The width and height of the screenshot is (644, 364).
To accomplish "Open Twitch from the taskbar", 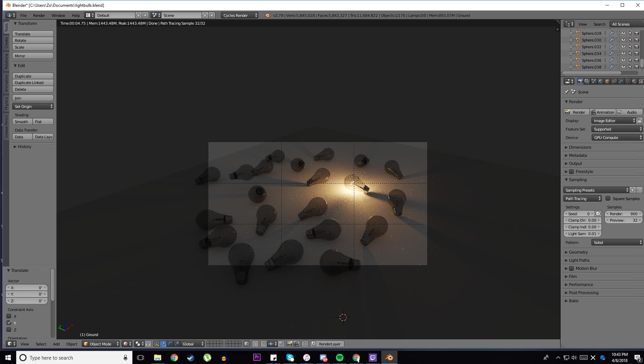I will pyautogui.click(x=373, y=358).
